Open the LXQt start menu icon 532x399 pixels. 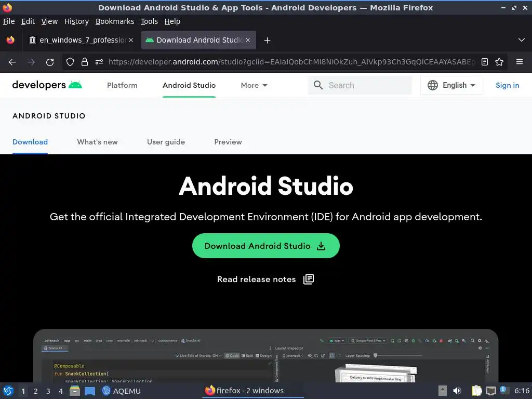click(8, 391)
